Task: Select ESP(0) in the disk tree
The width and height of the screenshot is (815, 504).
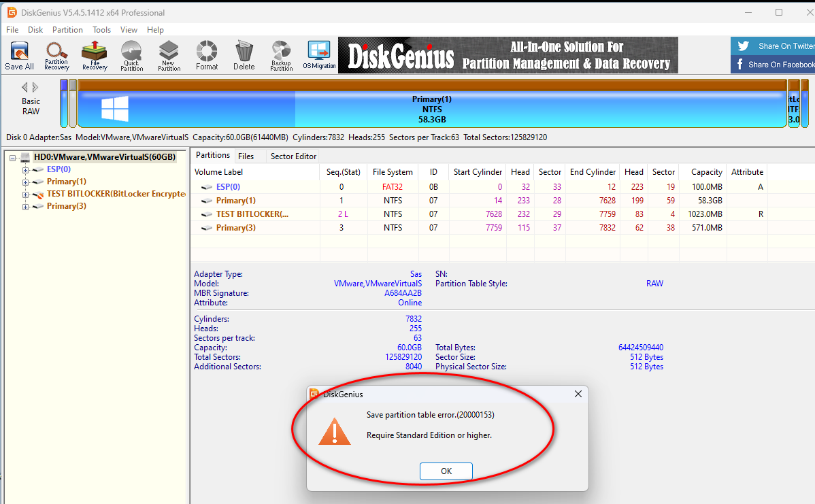Action: [59, 169]
